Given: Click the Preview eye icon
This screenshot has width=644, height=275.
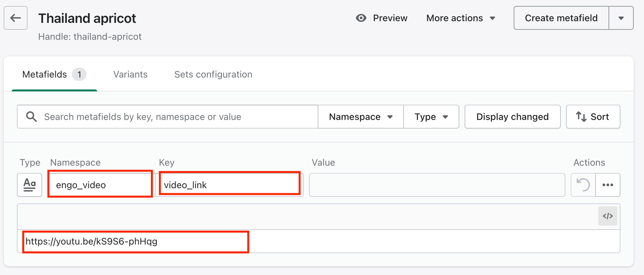Looking at the screenshot, I should coord(361,18).
